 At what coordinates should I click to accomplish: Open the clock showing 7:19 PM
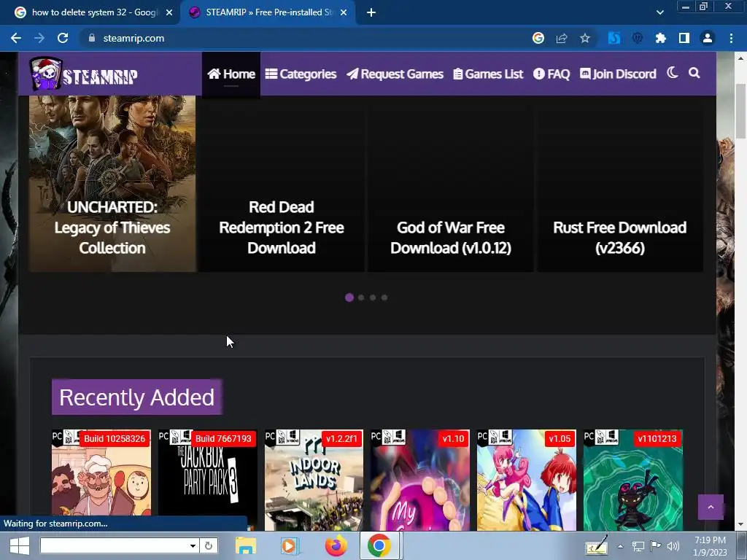tap(710, 545)
